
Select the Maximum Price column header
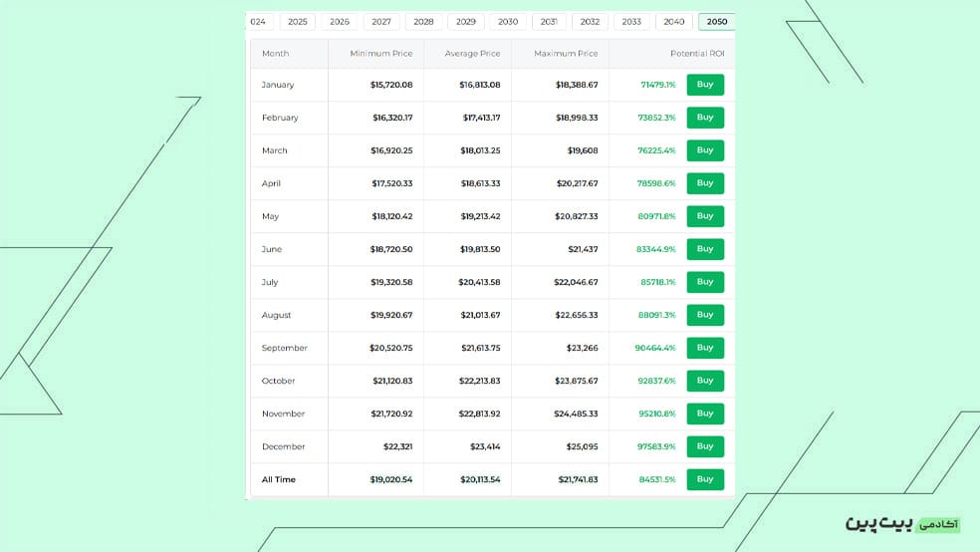[566, 54]
